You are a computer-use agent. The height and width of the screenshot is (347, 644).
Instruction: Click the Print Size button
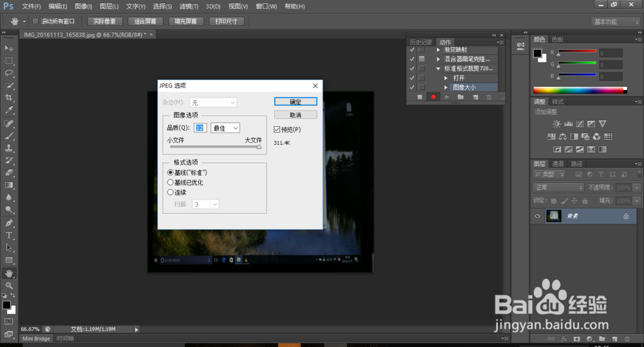(x=226, y=21)
